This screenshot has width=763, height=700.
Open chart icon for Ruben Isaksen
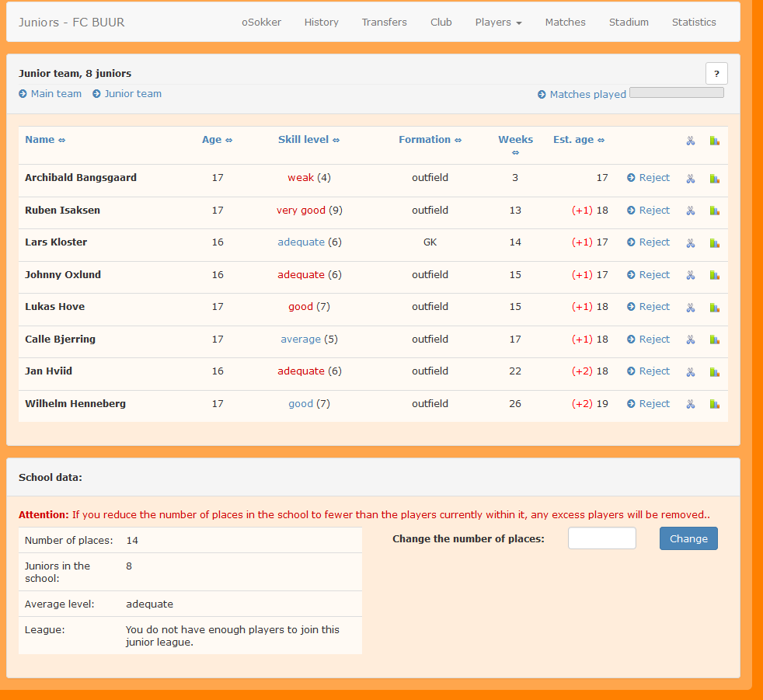click(x=714, y=211)
